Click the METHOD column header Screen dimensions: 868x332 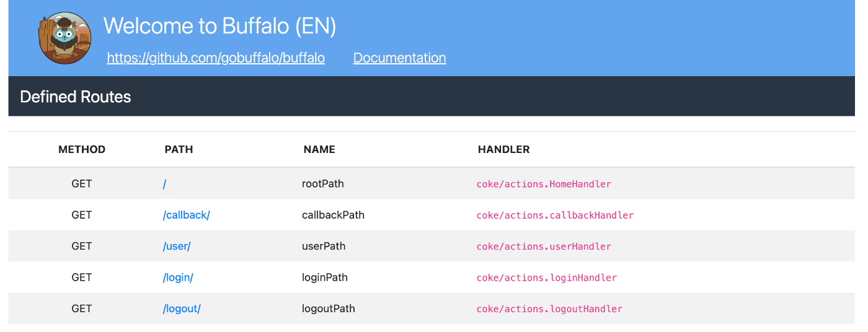[82, 149]
